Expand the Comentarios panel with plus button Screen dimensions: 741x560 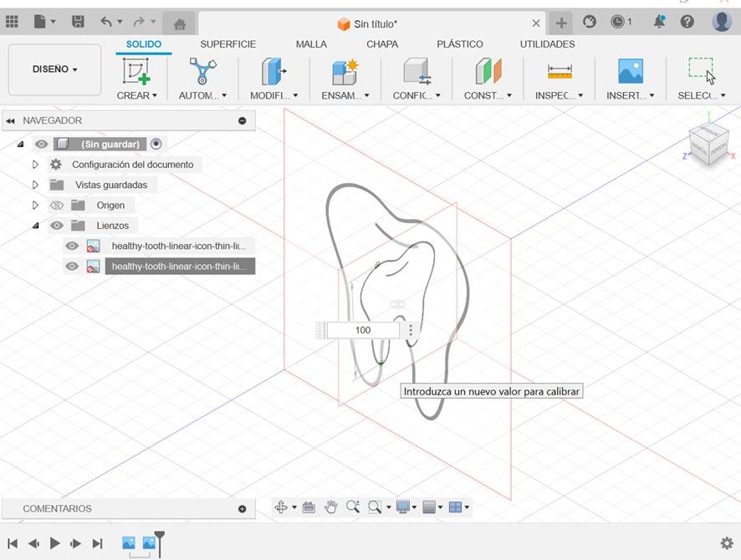(x=243, y=509)
